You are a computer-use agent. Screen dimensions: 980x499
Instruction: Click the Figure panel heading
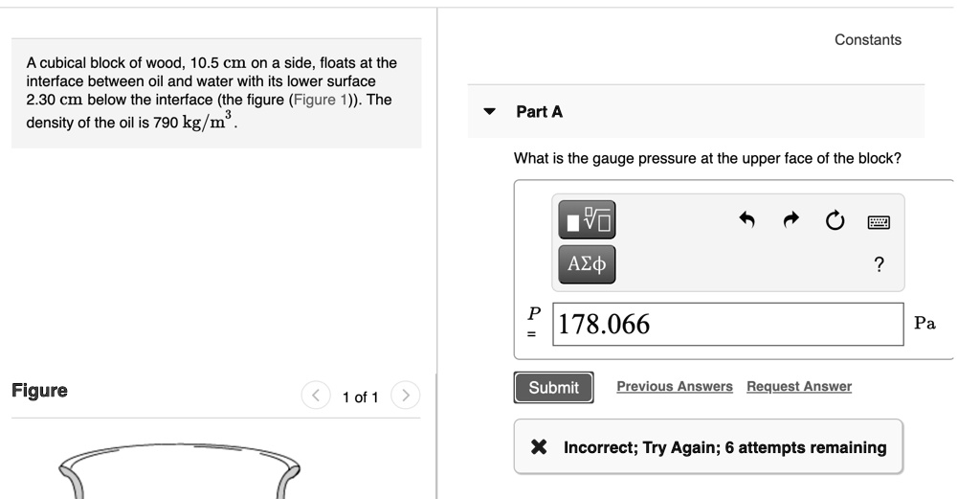pyautogui.click(x=39, y=391)
